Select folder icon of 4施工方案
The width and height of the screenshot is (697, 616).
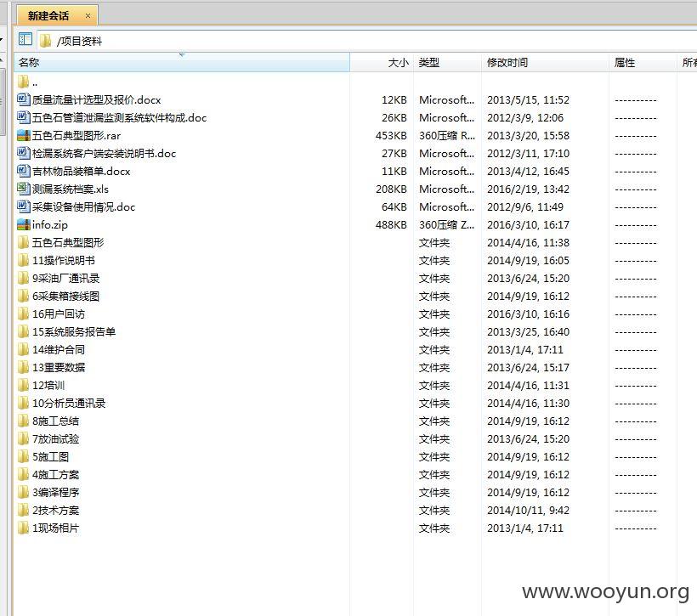click(x=23, y=474)
